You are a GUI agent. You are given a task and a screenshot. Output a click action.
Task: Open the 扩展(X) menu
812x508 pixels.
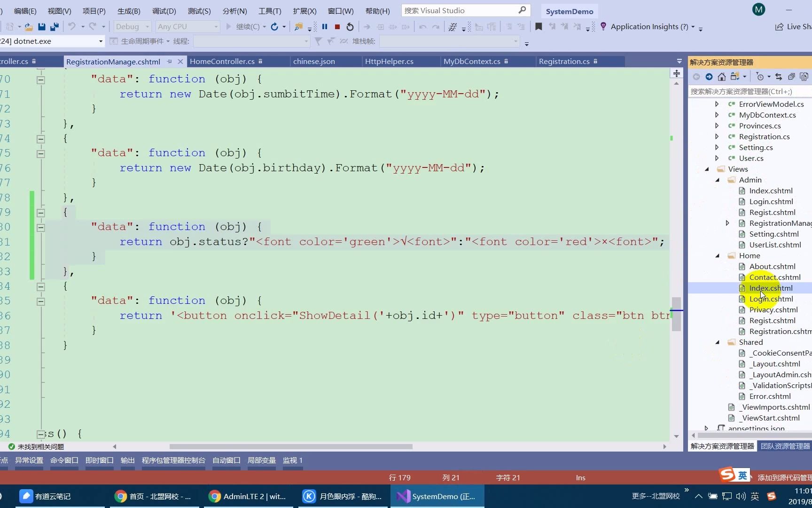coord(304,11)
